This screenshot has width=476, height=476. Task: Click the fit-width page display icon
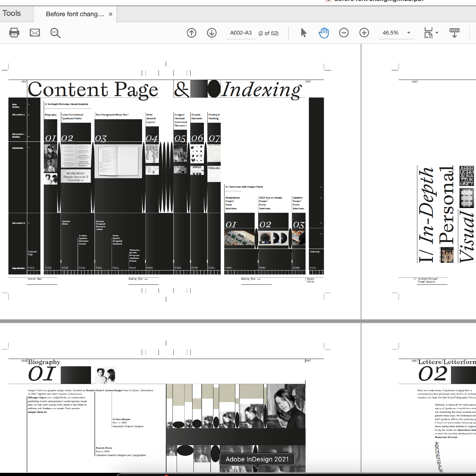tap(428, 33)
